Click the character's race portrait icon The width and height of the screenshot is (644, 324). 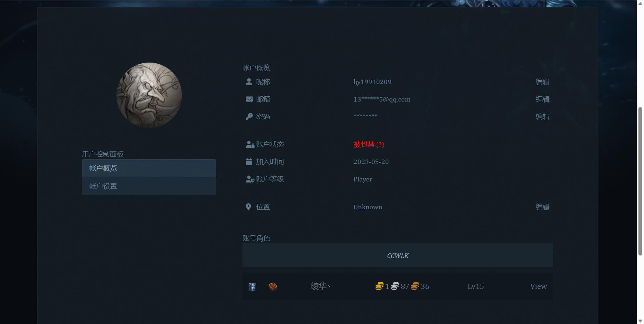pyautogui.click(x=252, y=286)
